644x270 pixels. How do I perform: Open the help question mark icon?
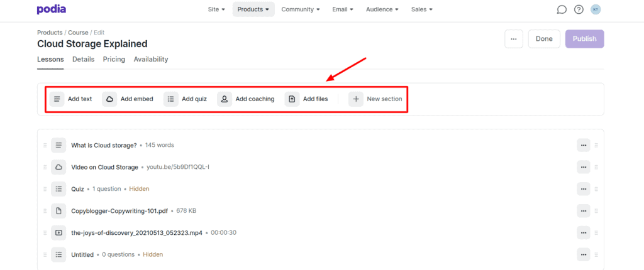(x=579, y=9)
